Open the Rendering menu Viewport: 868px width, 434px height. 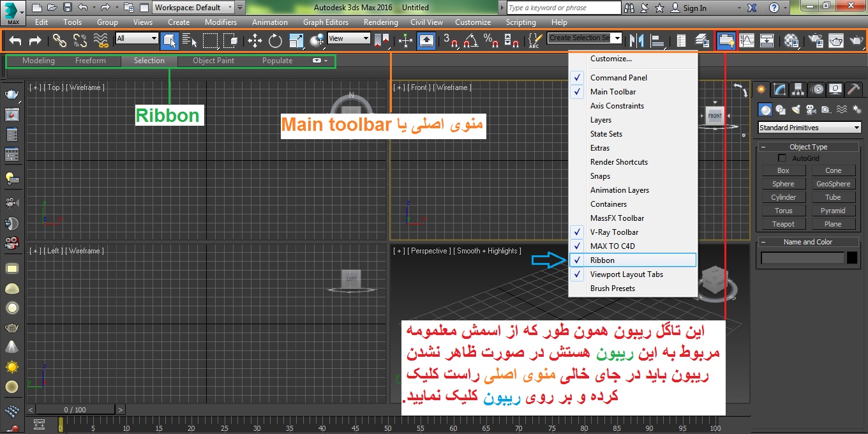(x=381, y=22)
